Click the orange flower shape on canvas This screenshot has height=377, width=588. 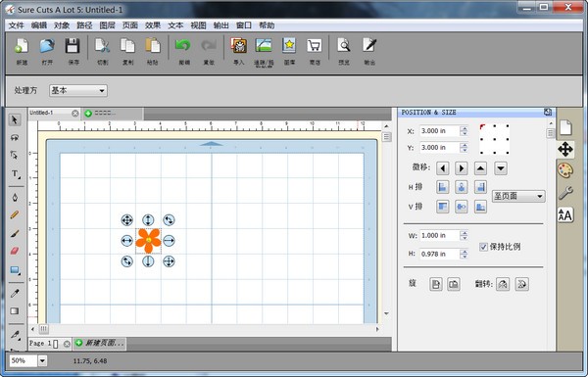(148, 241)
